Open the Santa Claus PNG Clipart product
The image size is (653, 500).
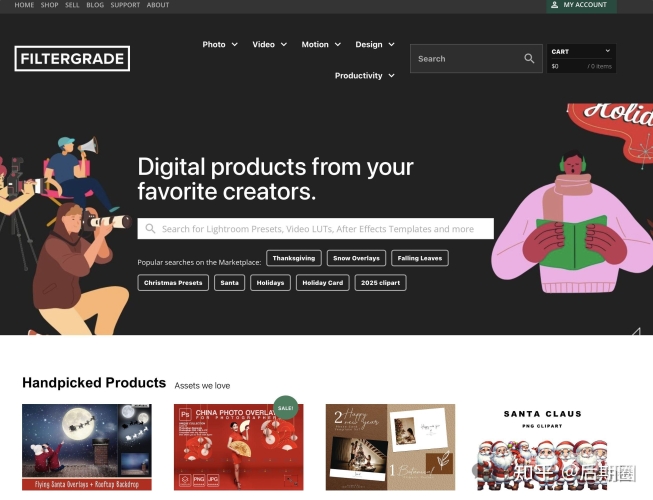click(x=542, y=447)
